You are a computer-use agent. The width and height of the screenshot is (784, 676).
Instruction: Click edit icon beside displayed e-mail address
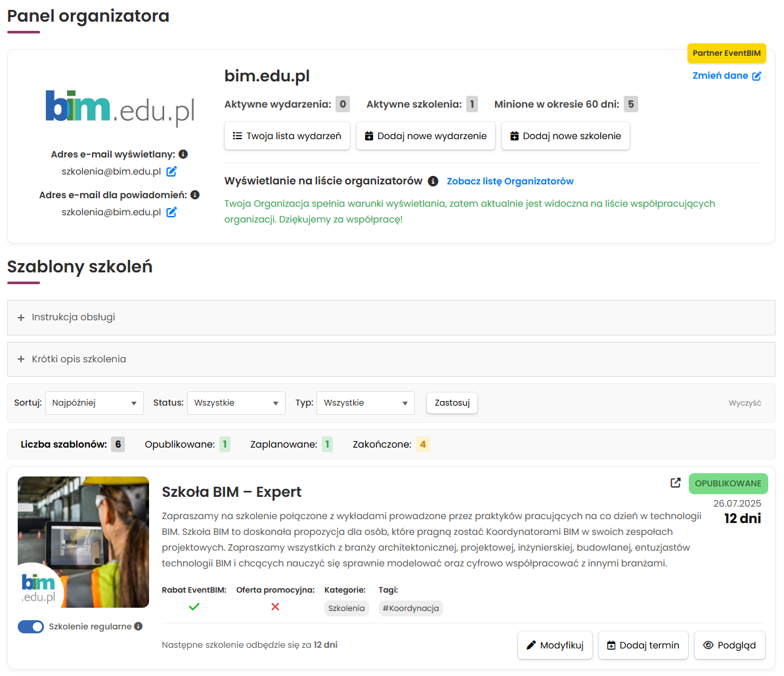(x=171, y=171)
